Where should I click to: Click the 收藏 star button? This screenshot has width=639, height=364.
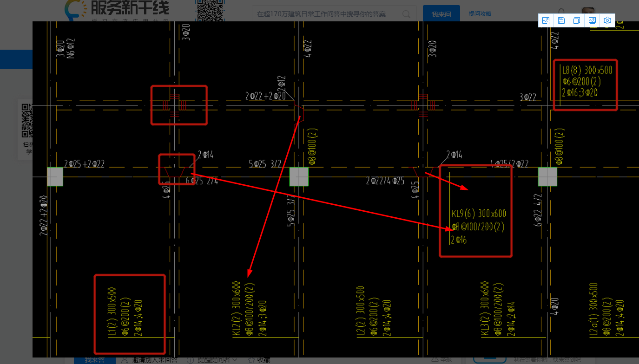[x=259, y=360]
